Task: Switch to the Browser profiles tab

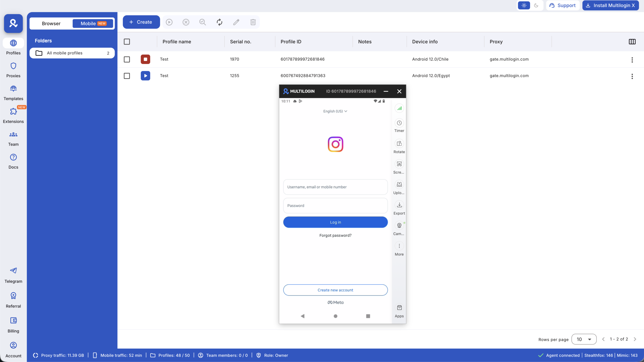Action: (51, 23)
